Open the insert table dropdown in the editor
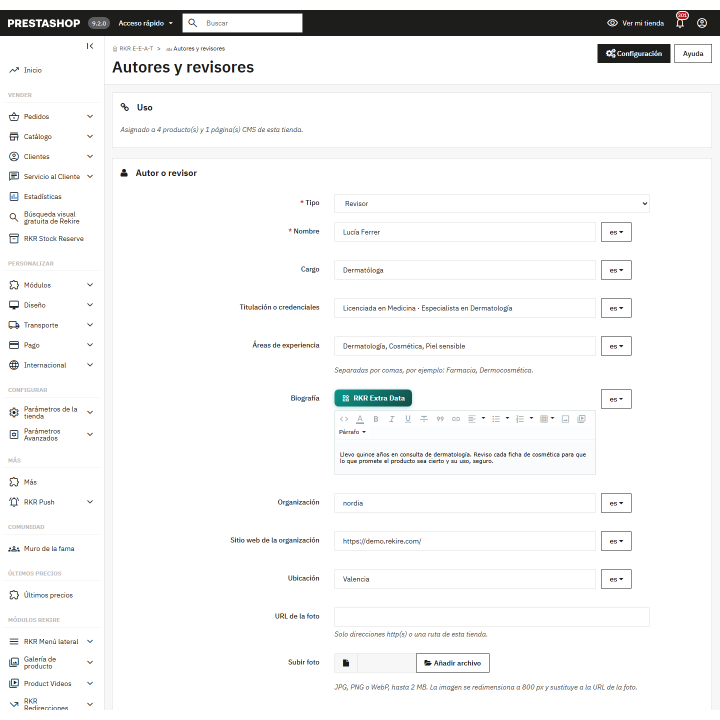720x720 pixels. pos(547,419)
